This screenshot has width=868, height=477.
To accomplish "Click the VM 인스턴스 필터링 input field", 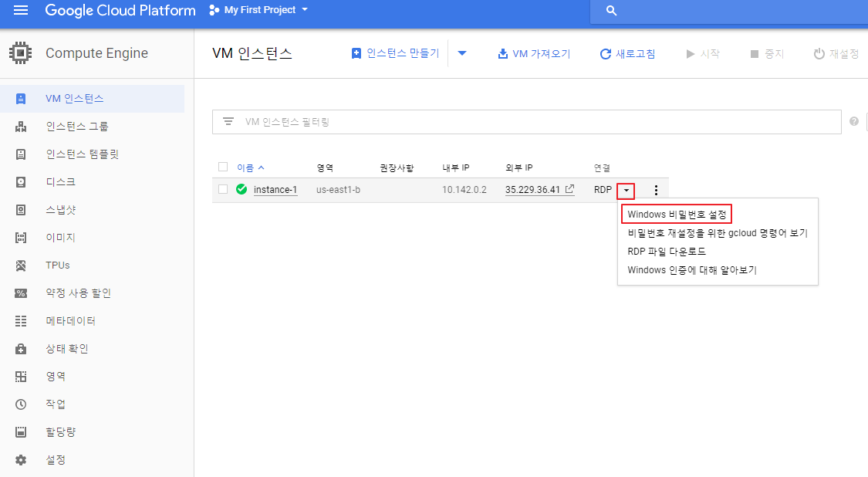I will [526, 122].
